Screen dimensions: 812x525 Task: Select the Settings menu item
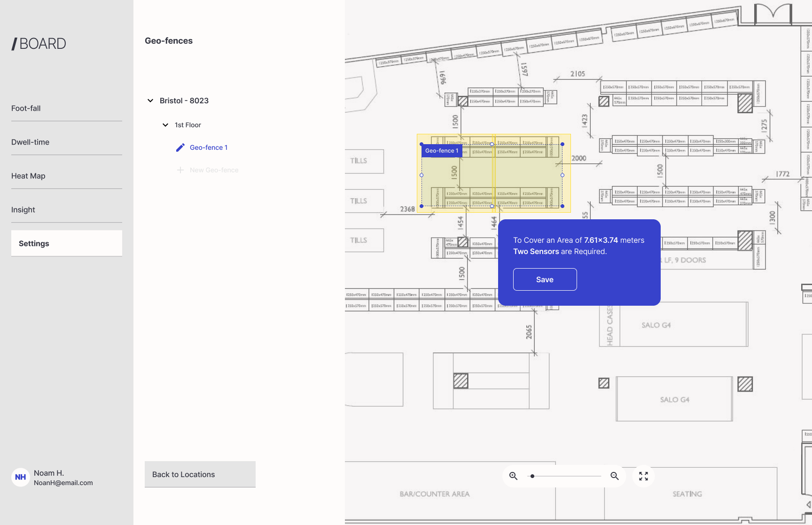coord(67,243)
